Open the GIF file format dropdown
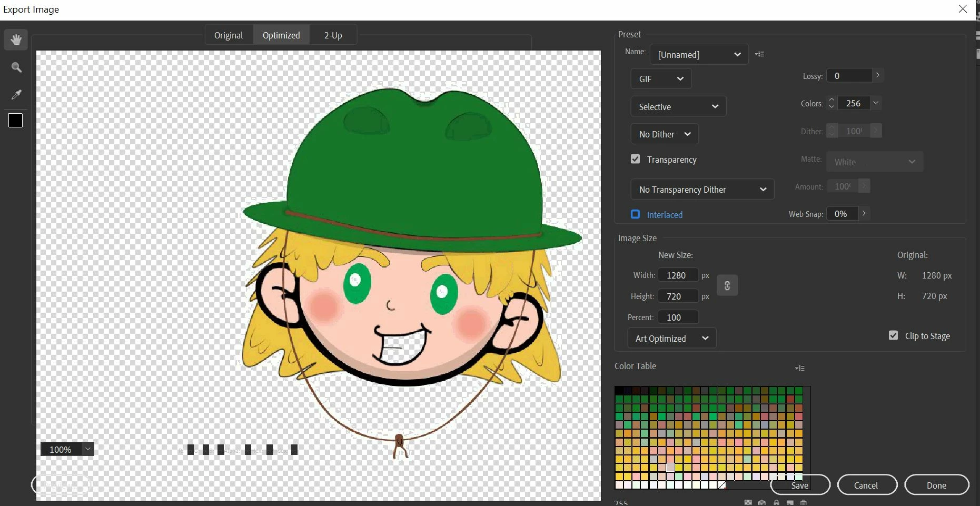980x506 pixels. click(x=661, y=79)
